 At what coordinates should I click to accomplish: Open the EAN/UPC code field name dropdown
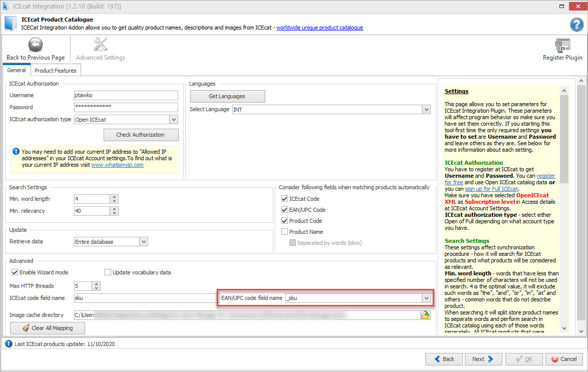(x=426, y=298)
